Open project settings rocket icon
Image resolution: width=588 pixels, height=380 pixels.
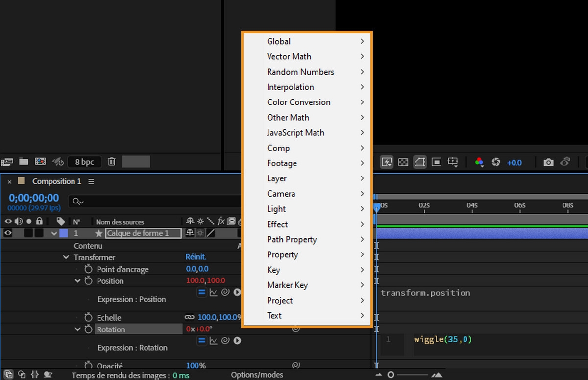click(58, 161)
